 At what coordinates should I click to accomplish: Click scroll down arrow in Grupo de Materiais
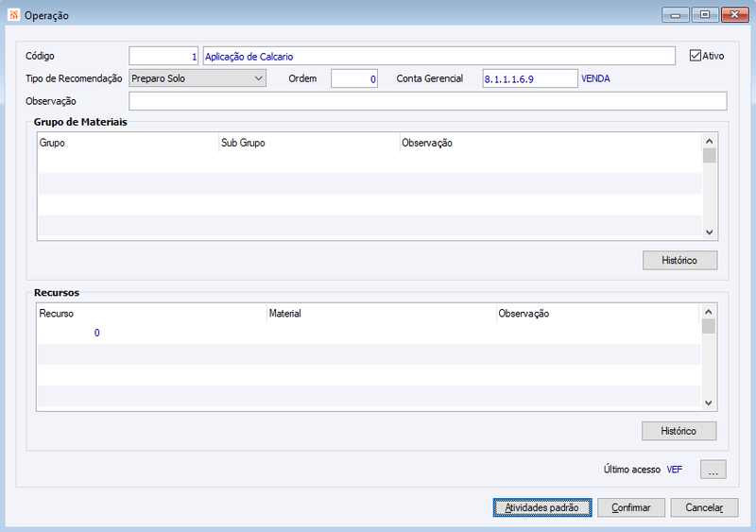[x=709, y=232]
